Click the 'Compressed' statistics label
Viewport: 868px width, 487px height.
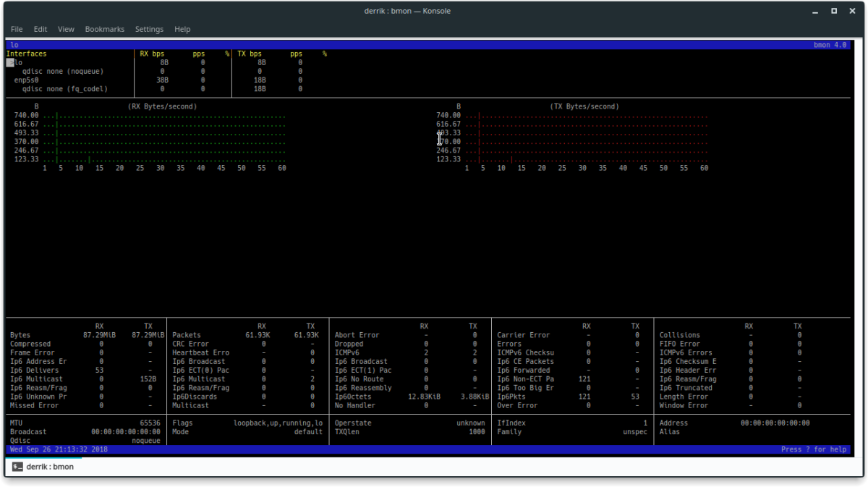pos(30,344)
